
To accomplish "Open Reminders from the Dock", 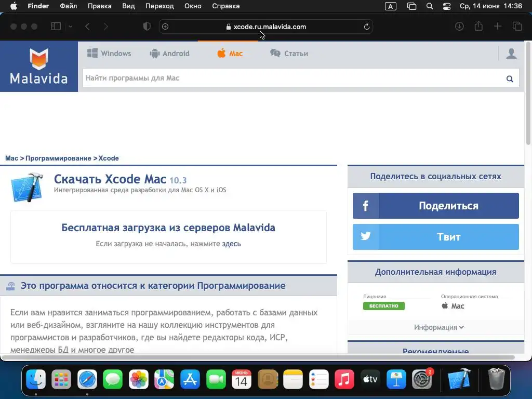I will (319, 379).
